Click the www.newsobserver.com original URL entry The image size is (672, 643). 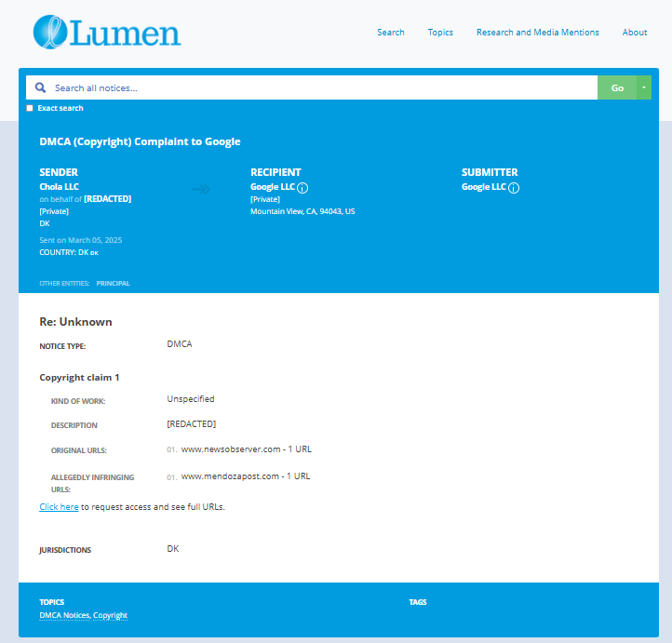tap(247, 449)
